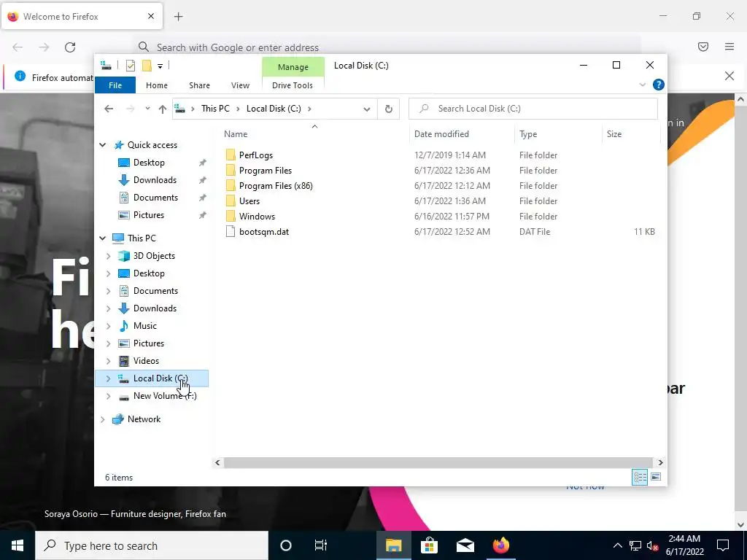
Task: Select the bootsqm.dat file
Action: [264, 232]
